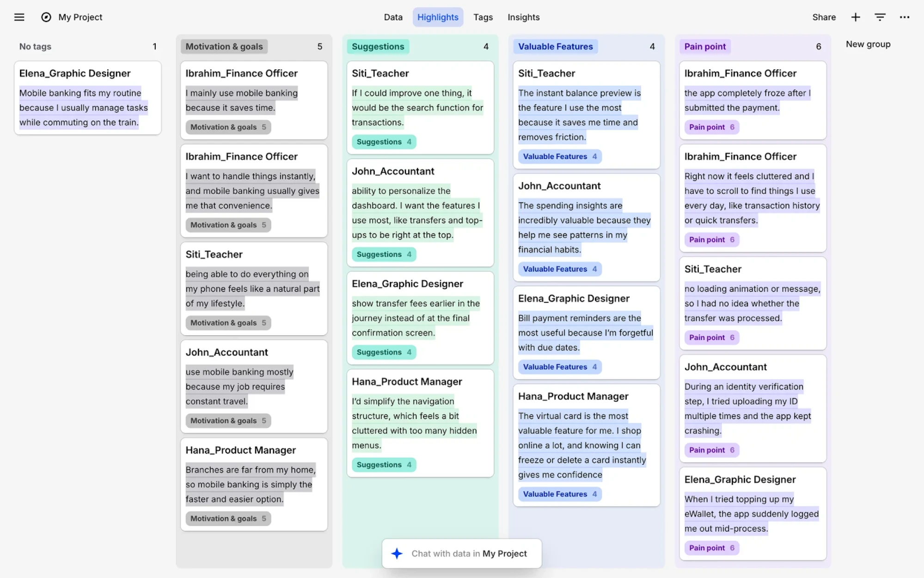Click the Chat with data input field
924x578 pixels.
coord(469,553)
